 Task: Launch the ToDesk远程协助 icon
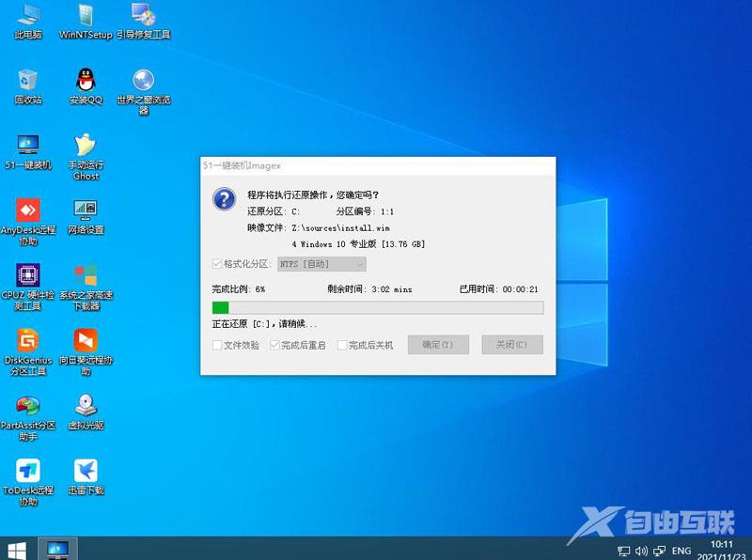tap(28, 483)
